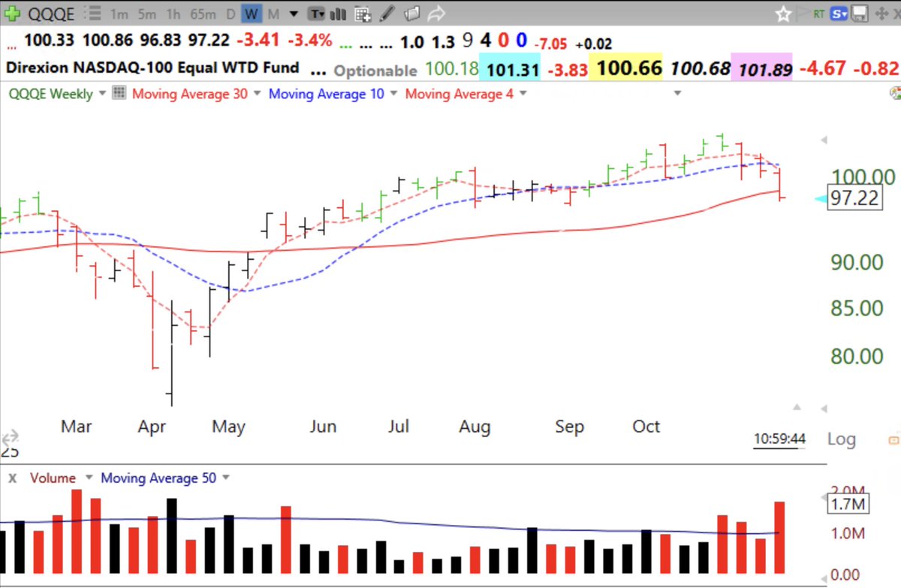Click the QQQE Weekly legend label

click(50, 93)
